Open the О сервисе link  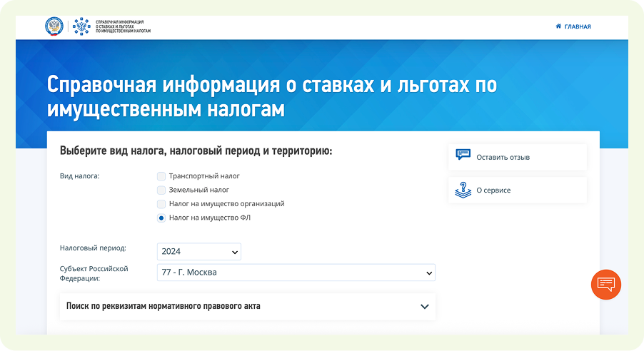[493, 190]
